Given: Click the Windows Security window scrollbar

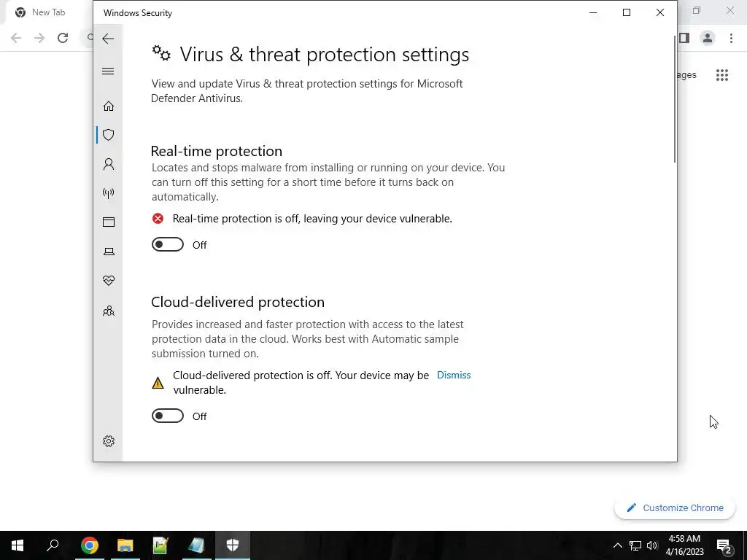Looking at the screenshot, I should tap(675, 99).
